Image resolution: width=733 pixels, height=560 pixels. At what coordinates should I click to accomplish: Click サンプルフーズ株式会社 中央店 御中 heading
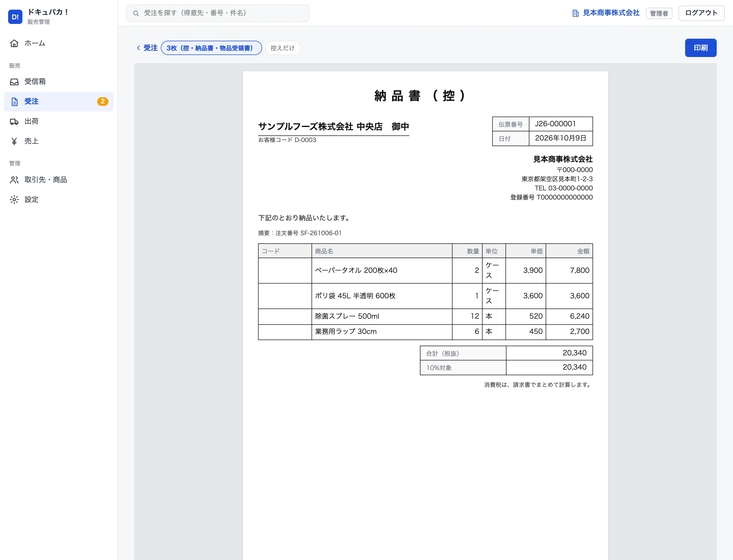pos(333,127)
